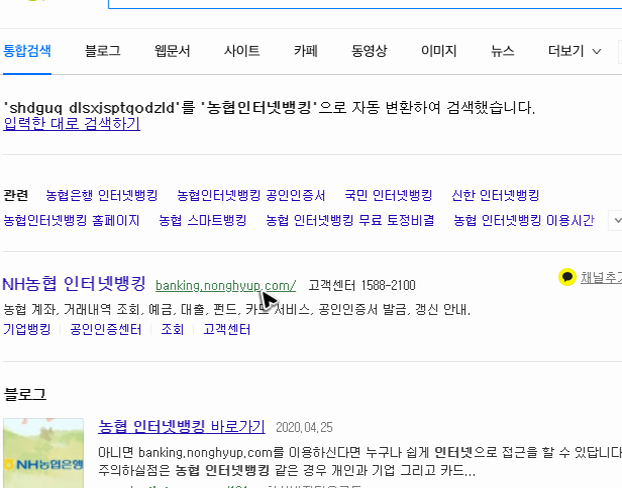Open the 통합검색 tab
The image size is (622, 488).
[27, 51]
